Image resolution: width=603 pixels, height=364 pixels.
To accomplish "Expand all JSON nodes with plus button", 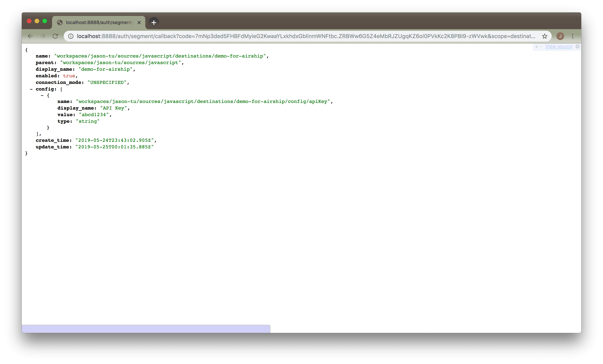I will [x=536, y=47].
